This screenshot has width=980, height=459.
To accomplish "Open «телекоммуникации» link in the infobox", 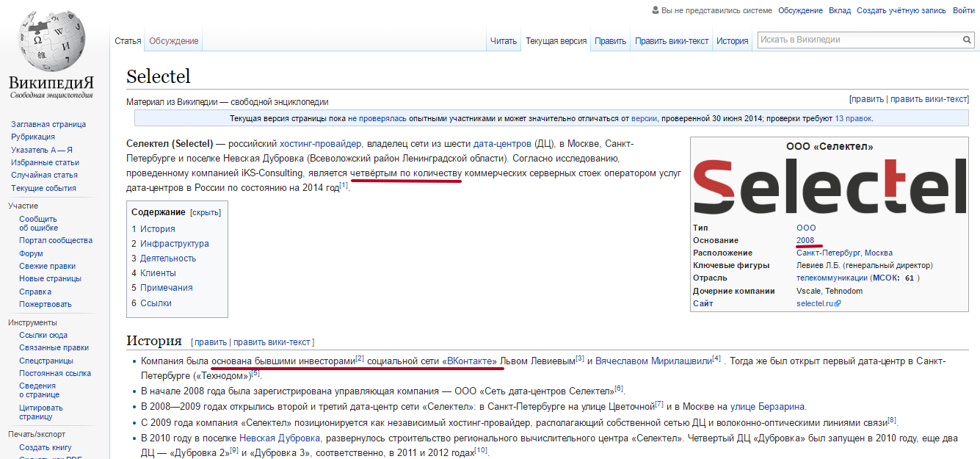I will coord(832,278).
